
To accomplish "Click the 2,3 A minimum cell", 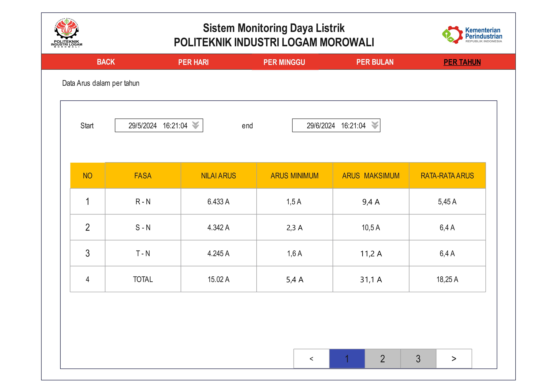I will 295,227.
